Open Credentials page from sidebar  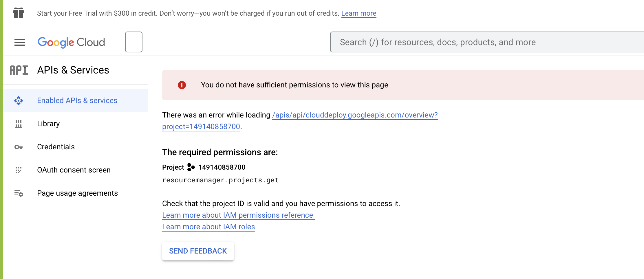(x=56, y=147)
